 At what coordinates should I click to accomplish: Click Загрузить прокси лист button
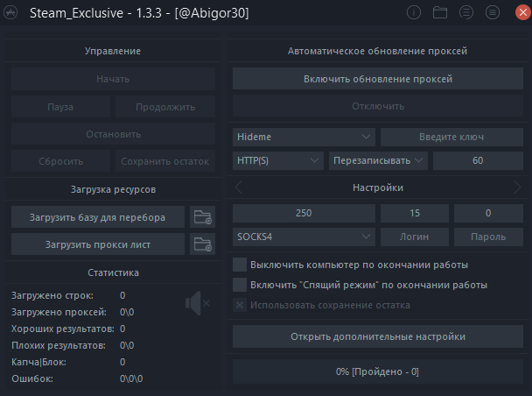pos(98,244)
